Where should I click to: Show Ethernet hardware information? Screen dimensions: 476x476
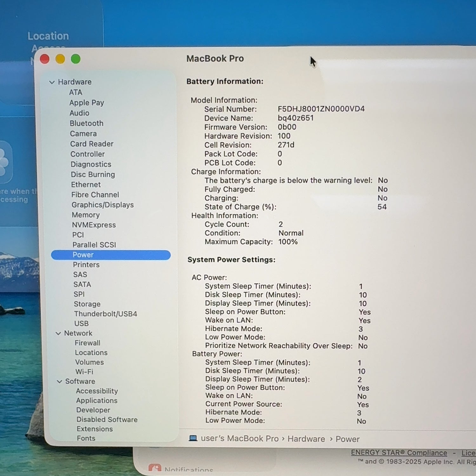[x=86, y=185]
